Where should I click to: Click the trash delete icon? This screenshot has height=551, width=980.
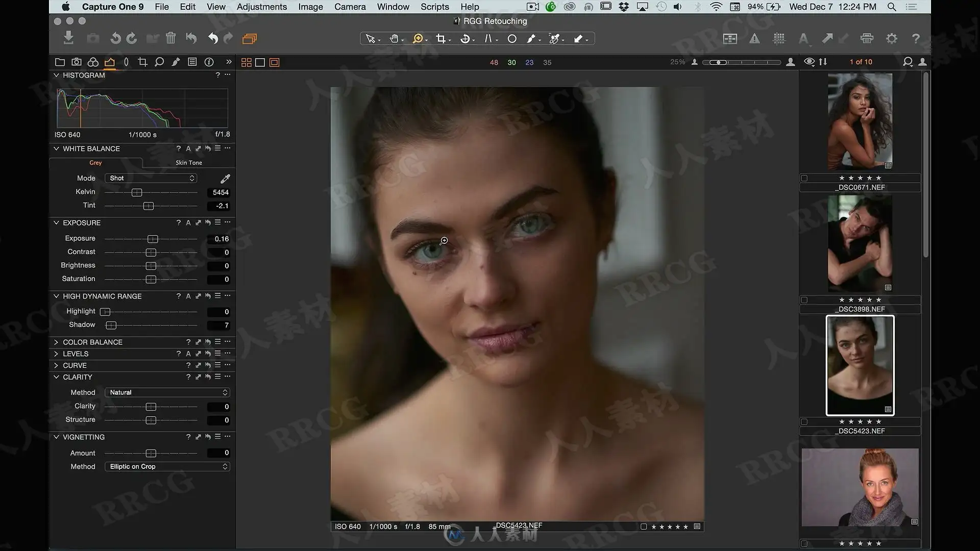tap(171, 38)
